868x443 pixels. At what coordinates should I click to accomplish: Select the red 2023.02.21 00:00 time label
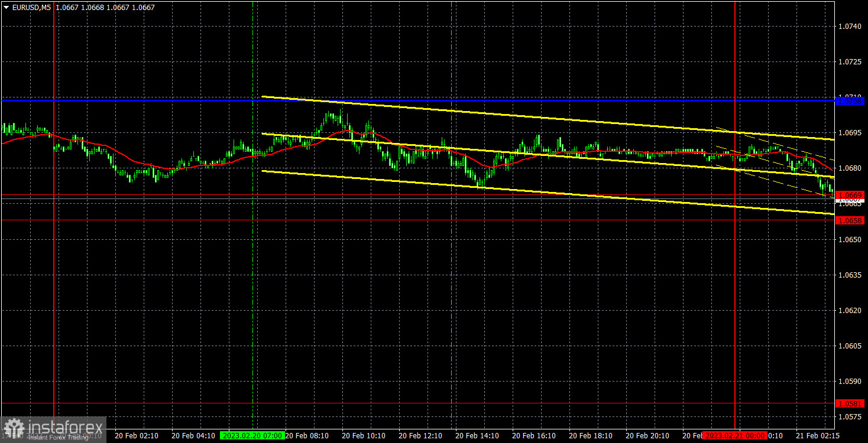(x=735, y=435)
